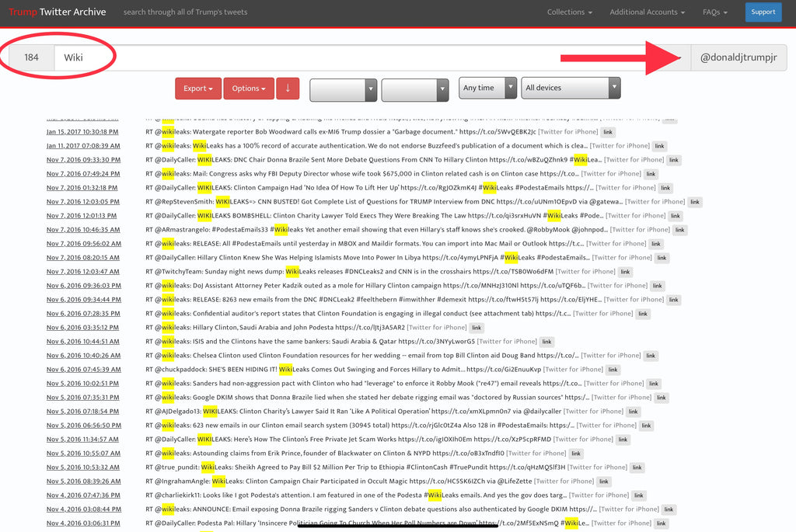
Task: Click link button on TwitchyTeam Sunday night dump tweet
Action: click(x=625, y=272)
